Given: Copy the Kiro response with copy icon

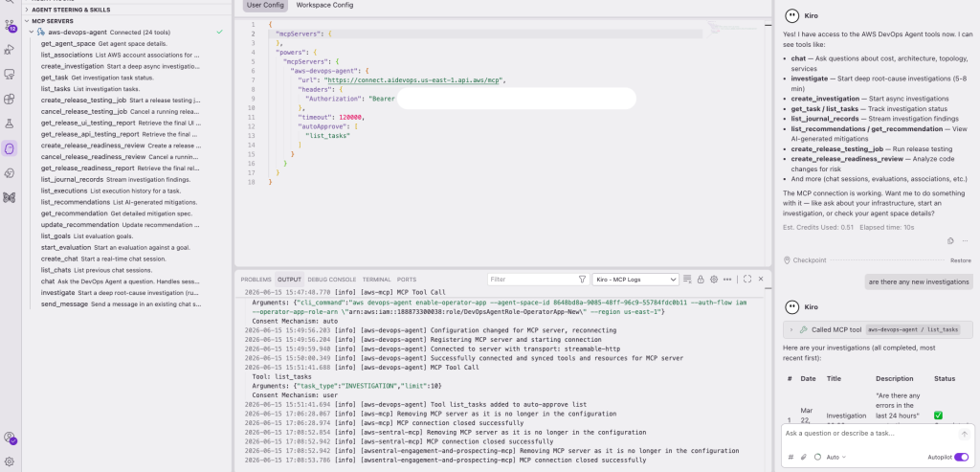Looking at the screenshot, I should [950, 240].
